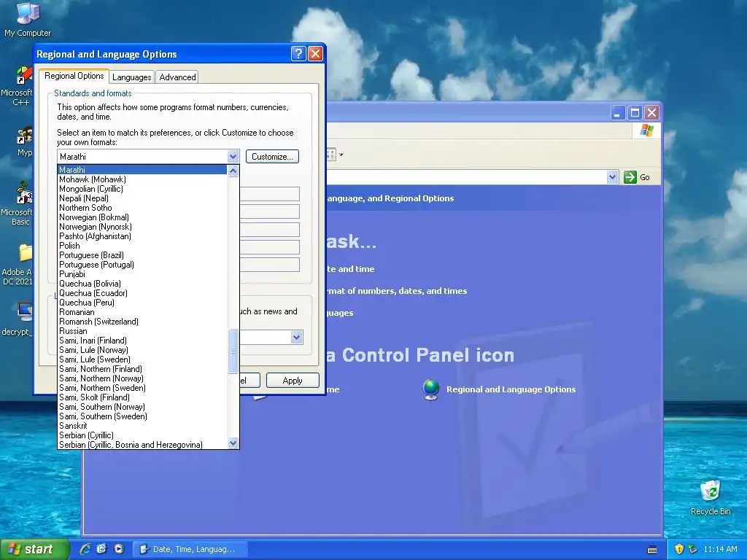This screenshot has height=560, width=747.
Task: Open the Start menu
Action: [x=34, y=549]
